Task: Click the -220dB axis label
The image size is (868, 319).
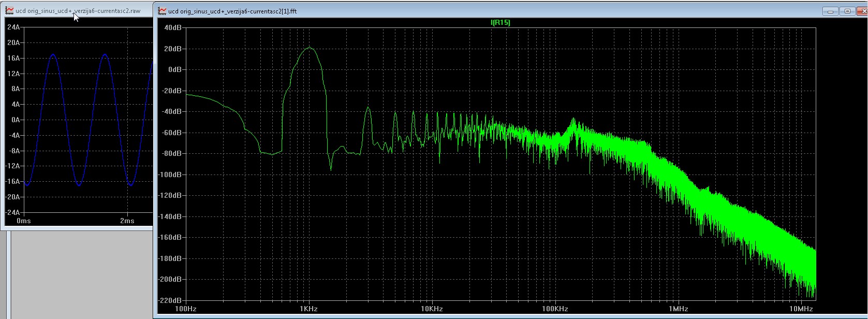Action: coord(171,300)
